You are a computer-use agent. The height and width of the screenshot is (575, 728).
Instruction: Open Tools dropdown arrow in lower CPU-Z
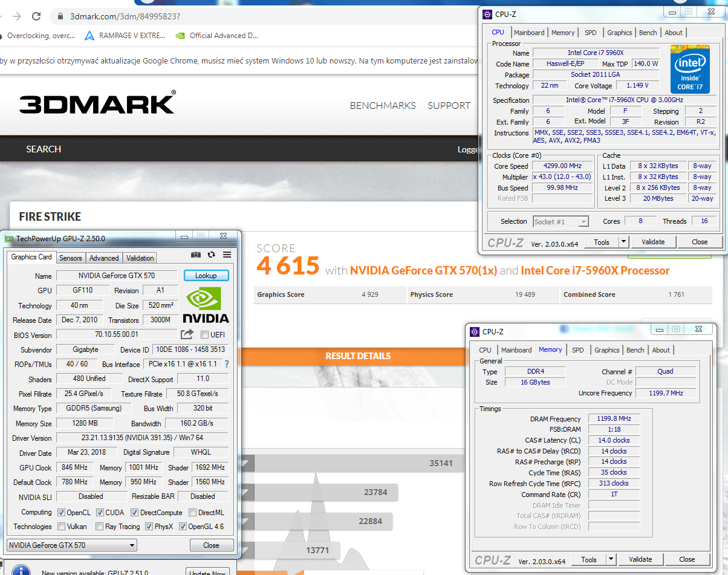tap(611, 559)
